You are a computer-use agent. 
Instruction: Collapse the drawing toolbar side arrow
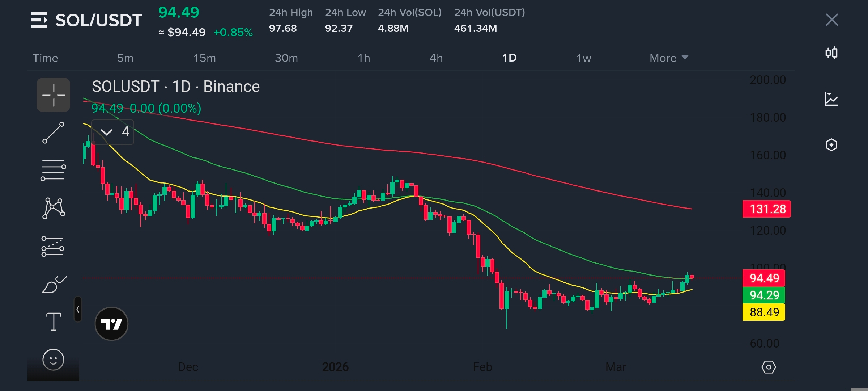(78, 309)
